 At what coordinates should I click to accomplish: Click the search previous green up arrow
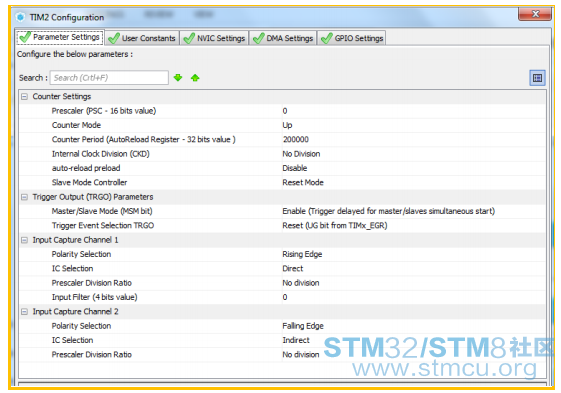click(195, 78)
